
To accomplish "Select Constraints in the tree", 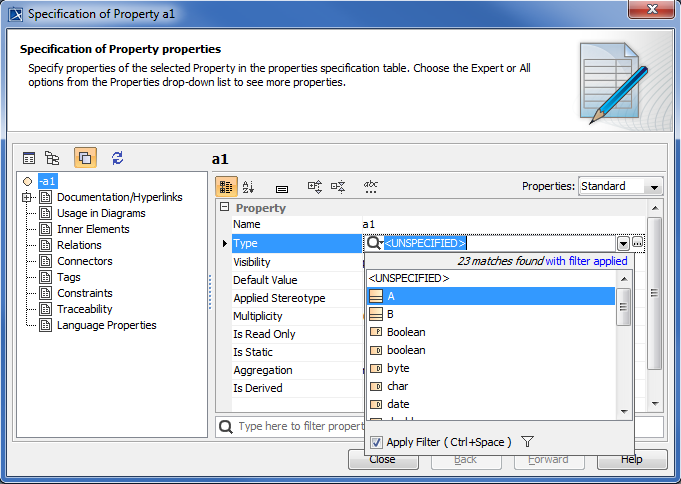I will [85, 293].
